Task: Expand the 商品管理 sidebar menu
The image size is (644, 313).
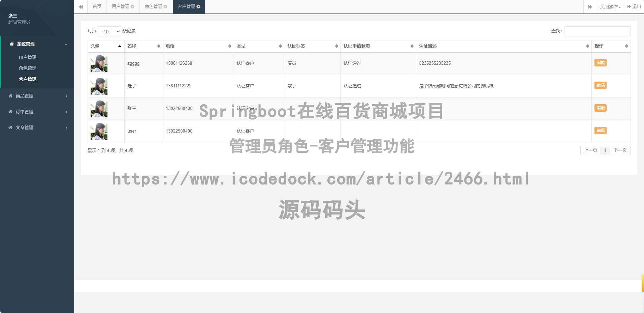Action: (37, 96)
